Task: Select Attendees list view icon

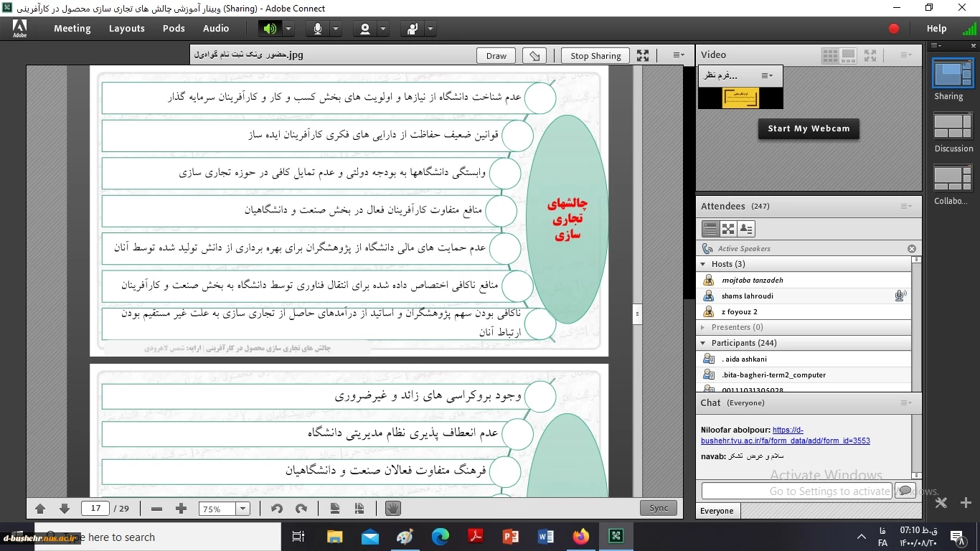Action: pyautogui.click(x=710, y=229)
